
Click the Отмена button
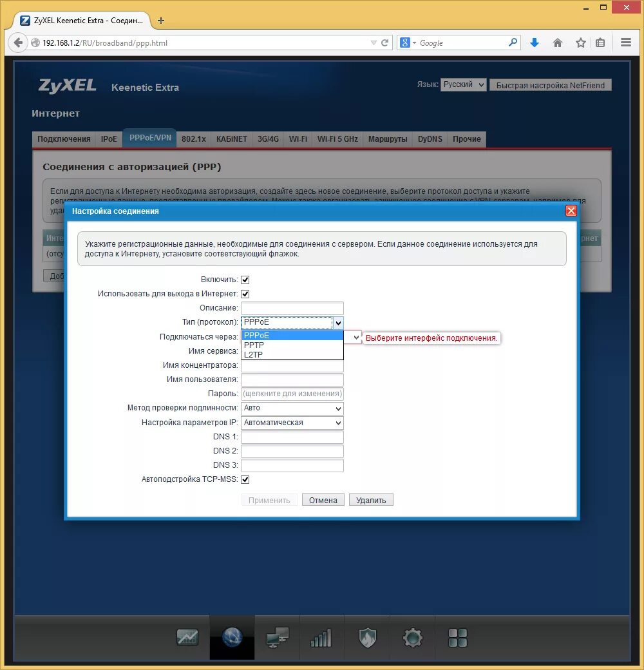coord(323,500)
